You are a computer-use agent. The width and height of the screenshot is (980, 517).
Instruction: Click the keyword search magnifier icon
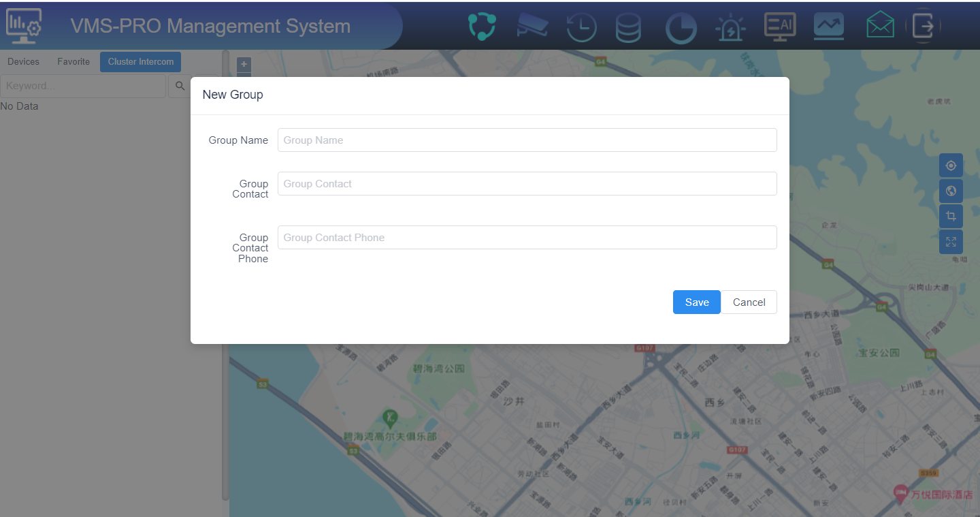coord(179,85)
